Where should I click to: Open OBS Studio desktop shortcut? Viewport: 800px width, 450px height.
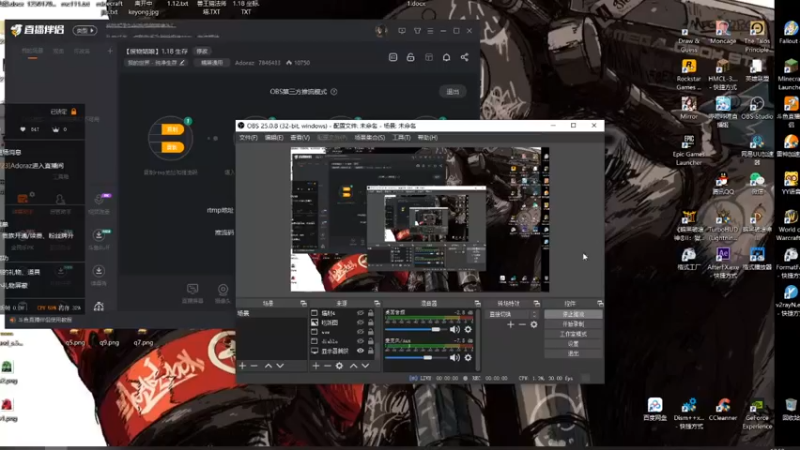click(x=757, y=108)
